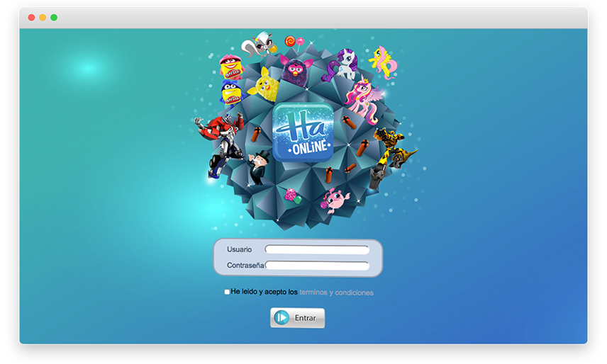
Task: Click the blue Play-Doh character
Action: coord(230,92)
